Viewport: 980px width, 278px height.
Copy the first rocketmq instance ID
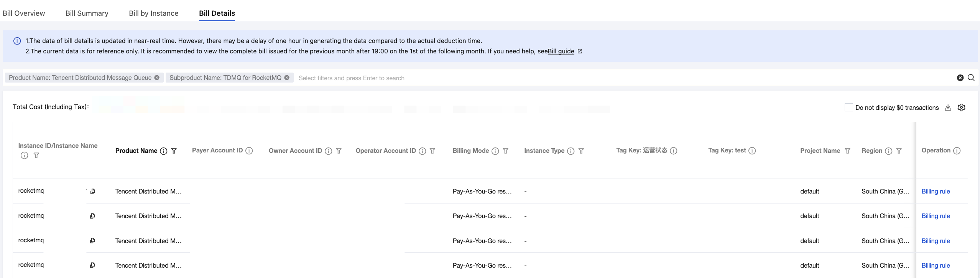92,191
